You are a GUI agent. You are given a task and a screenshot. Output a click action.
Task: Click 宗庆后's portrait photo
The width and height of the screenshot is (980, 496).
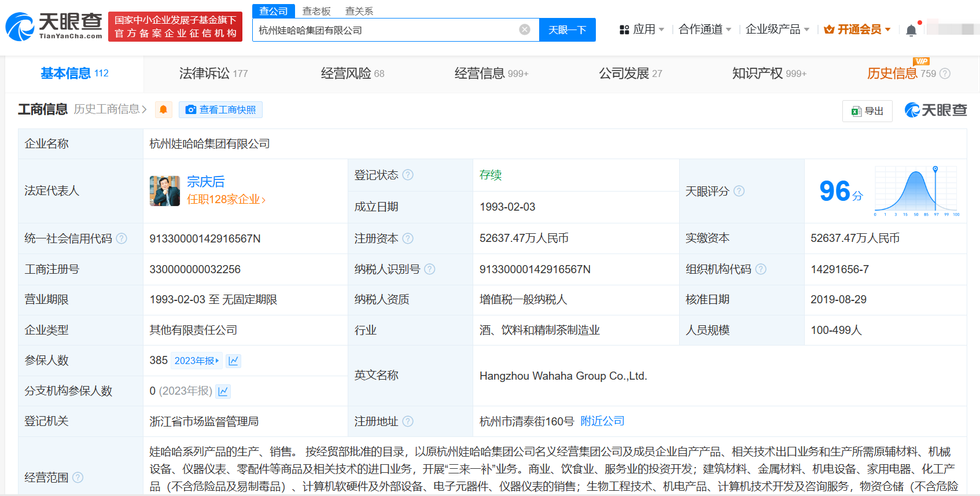[165, 191]
